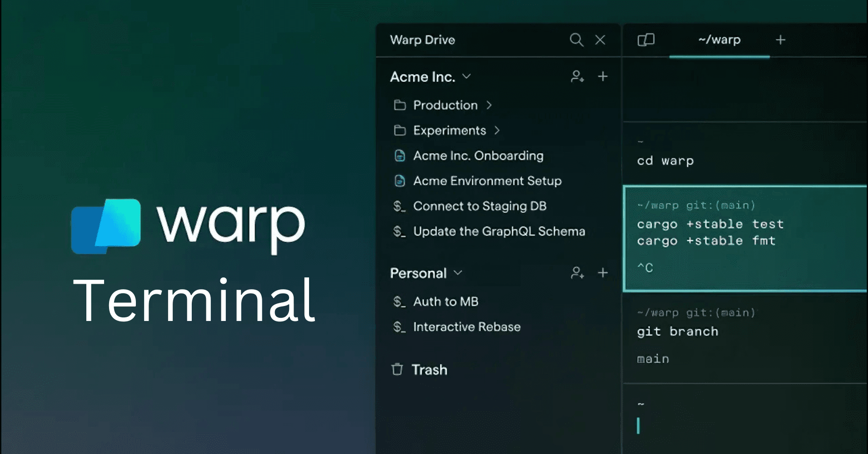
Task: Click the folder icon beside Production
Action: (399, 105)
